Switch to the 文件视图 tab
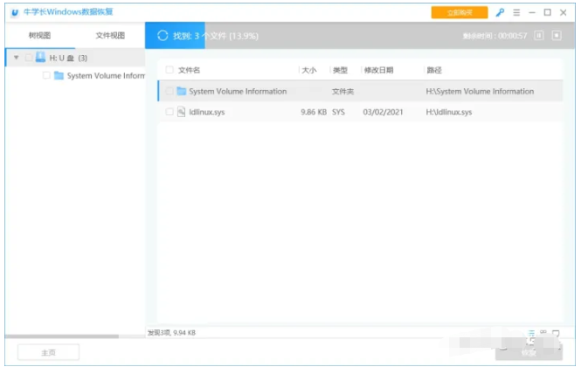The height and width of the screenshot is (374, 588). 110,36
